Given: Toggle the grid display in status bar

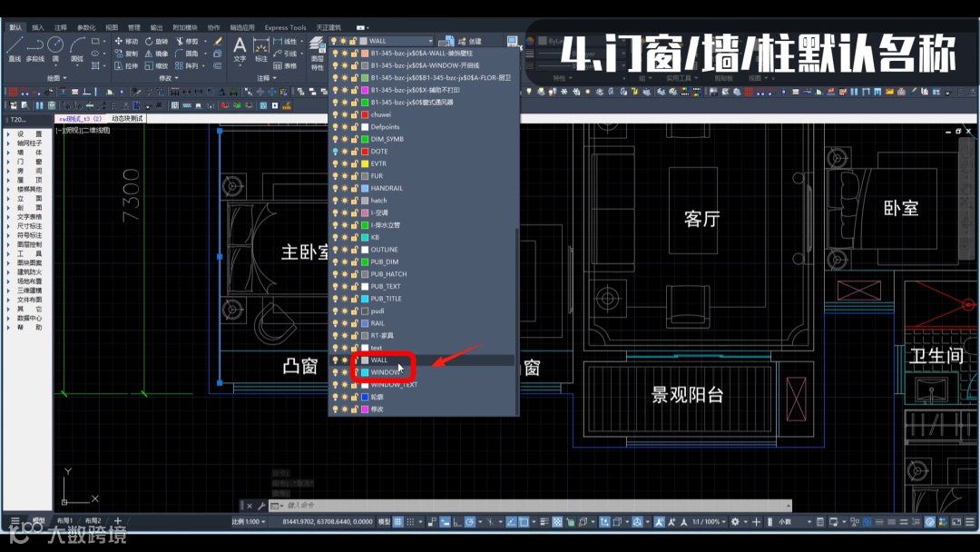Looking at the screenshot, I should (398, 521).
